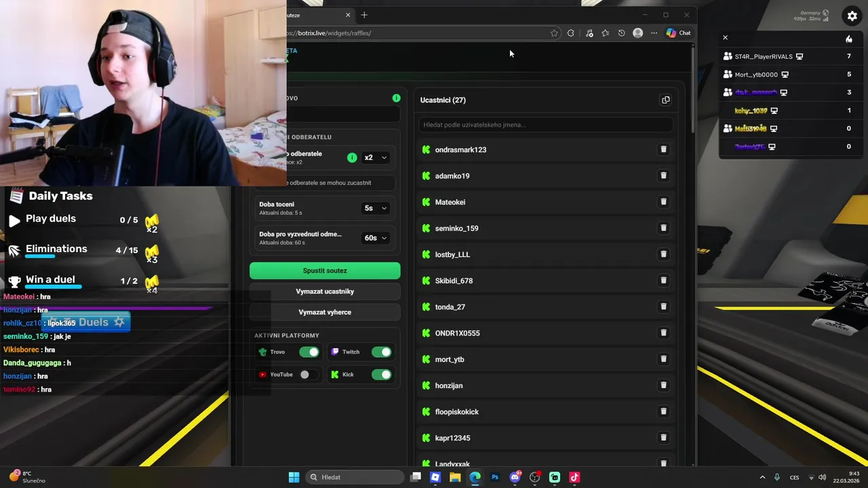Open Edge favorites star-list icon
Viewport: 868px width, 488px height.
605,33
